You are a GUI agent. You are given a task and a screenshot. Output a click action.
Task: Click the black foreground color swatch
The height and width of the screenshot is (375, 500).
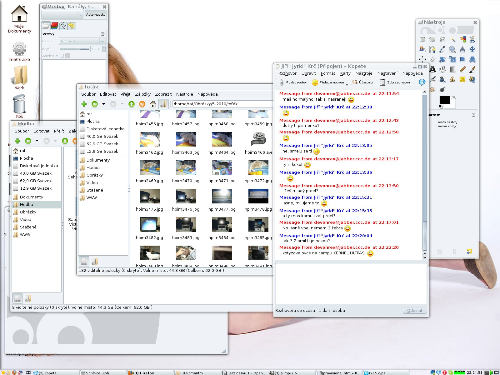[x=444, y=100]
